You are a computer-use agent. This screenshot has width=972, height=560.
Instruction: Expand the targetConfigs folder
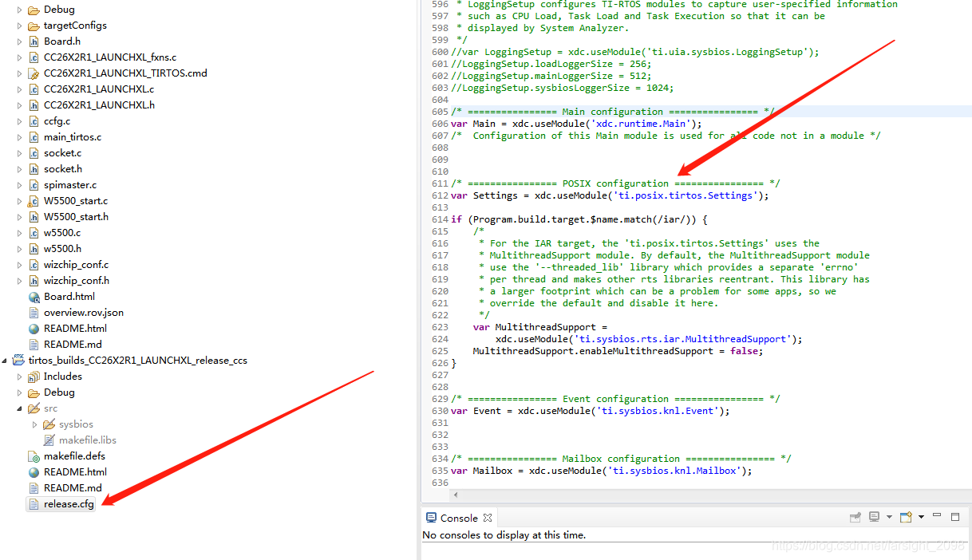[x=20, y=26]
